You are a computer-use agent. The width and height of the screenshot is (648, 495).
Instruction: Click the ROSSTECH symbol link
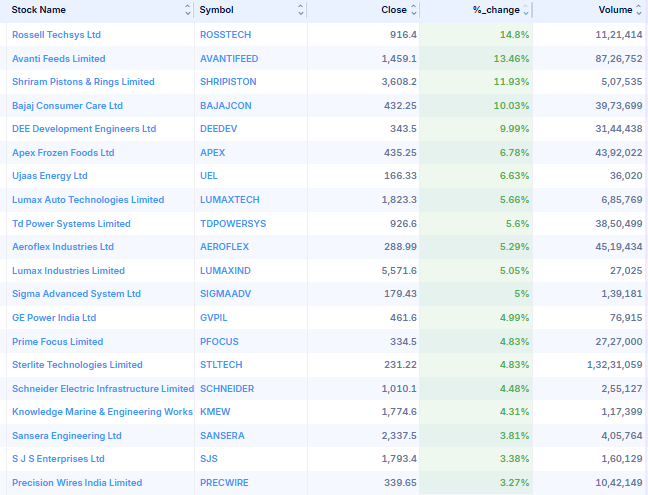pyautogui.click(x=225, y=35)
